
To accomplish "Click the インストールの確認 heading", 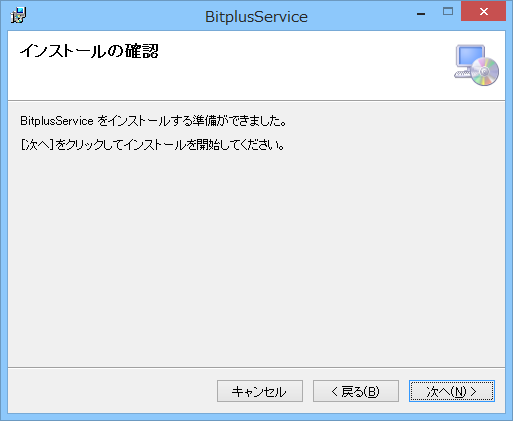I will (89, 51).
